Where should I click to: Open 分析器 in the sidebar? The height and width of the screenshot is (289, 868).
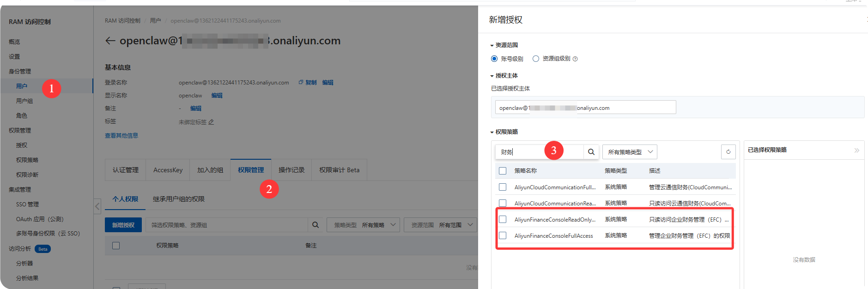[x=24, y=263]
